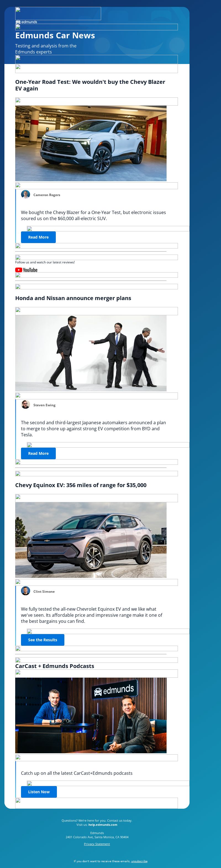
Task: Open the Chevy Blazer EV photo
Action: click(x=91, y=143)
